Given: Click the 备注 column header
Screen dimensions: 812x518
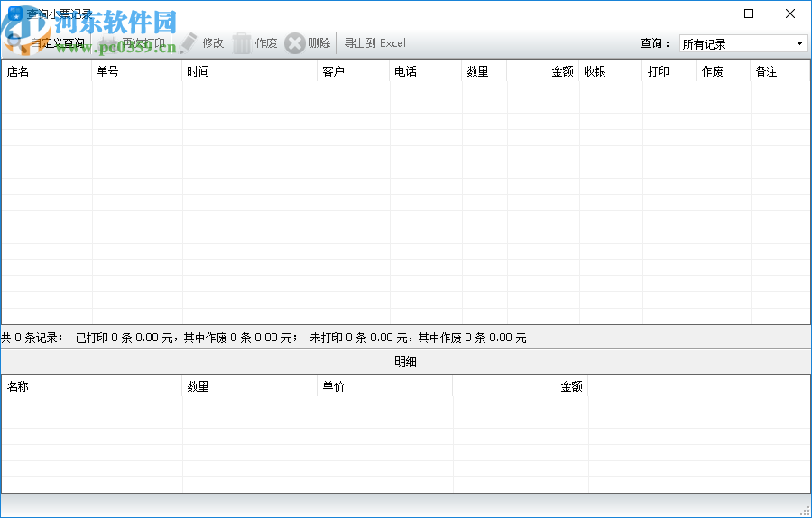Looking at the screenshot, I should point(780,71).
